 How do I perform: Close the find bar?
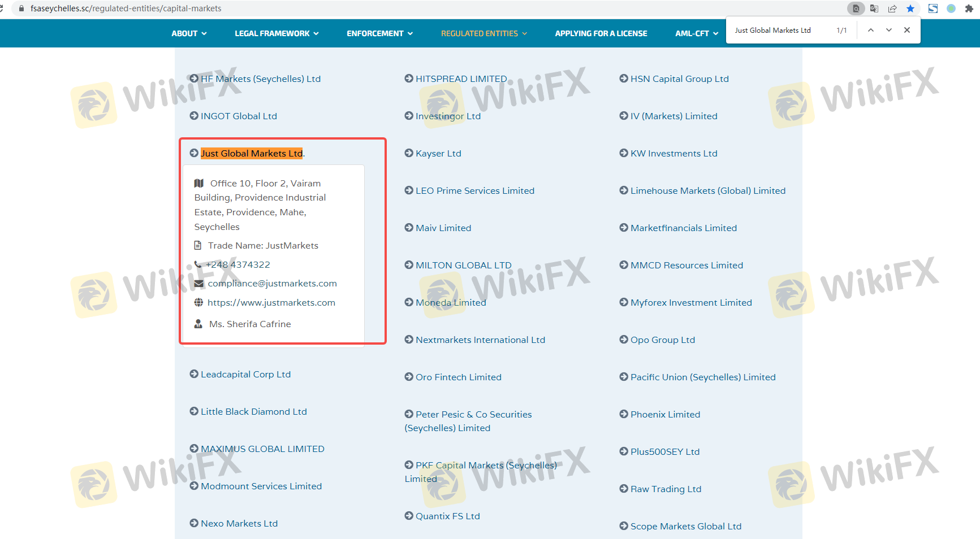(907, 31)
